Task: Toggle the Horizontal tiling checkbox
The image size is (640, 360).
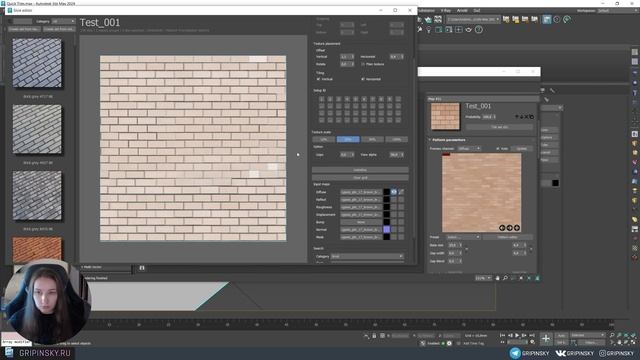Action: tap(362, 79)
